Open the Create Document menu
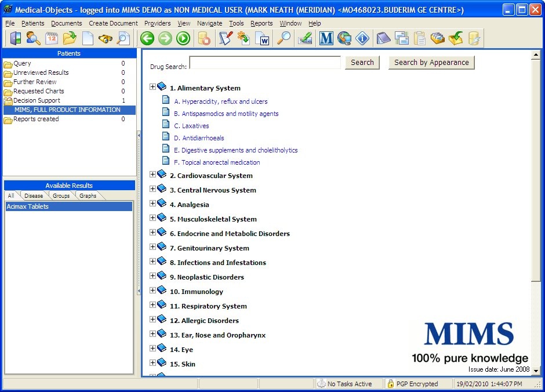Viewport: 545px width, 392px height. 113,23
